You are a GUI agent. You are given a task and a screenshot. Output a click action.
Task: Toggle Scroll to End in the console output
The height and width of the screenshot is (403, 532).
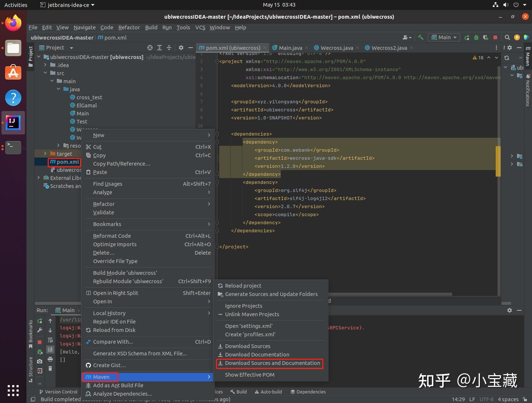click(x=50, y=349)
